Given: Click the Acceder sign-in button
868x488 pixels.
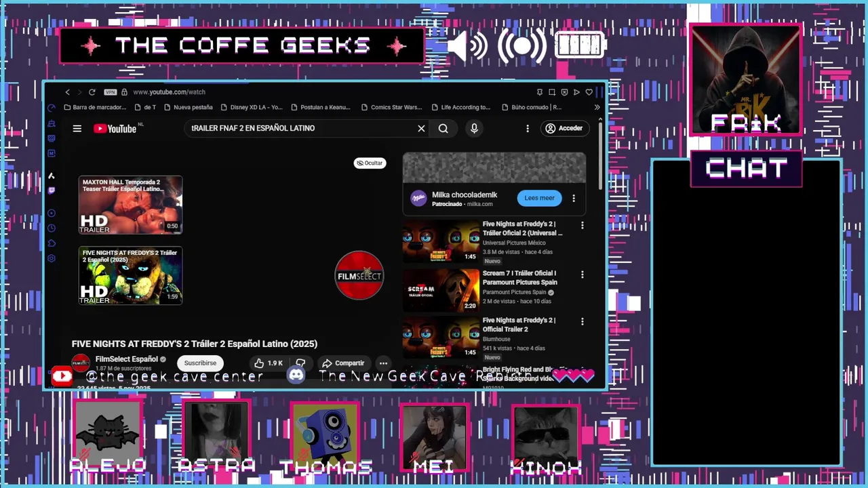Looking at the screenshot, I should tap(564, 128).
